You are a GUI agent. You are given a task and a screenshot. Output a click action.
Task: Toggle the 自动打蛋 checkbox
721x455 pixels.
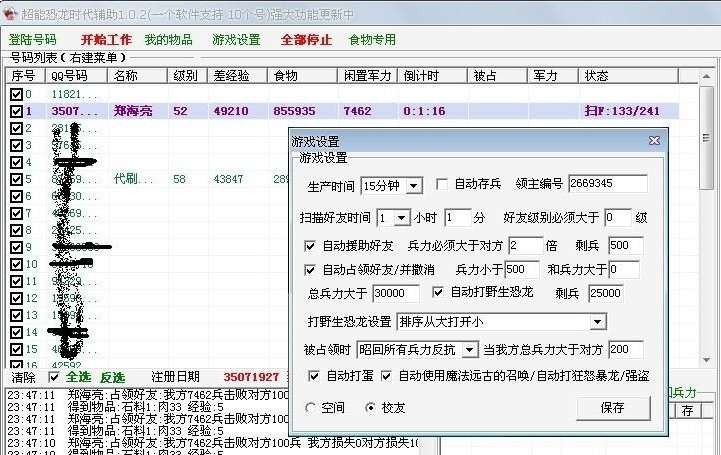pyautogui.click(x=314, y=376)
